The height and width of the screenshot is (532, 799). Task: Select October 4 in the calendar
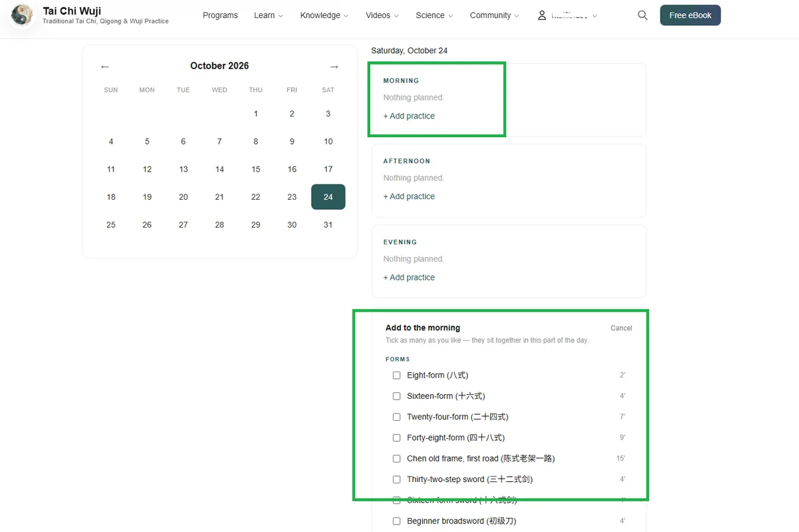(x=111, y=142)
